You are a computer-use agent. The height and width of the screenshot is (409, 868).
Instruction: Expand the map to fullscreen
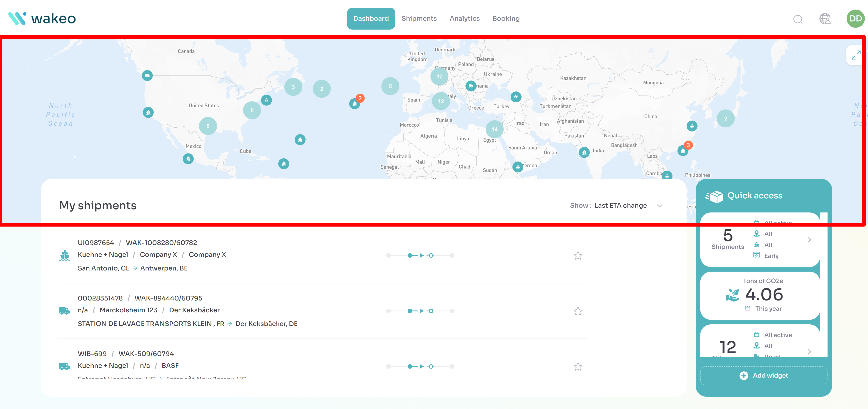click(x=855, y=55)
